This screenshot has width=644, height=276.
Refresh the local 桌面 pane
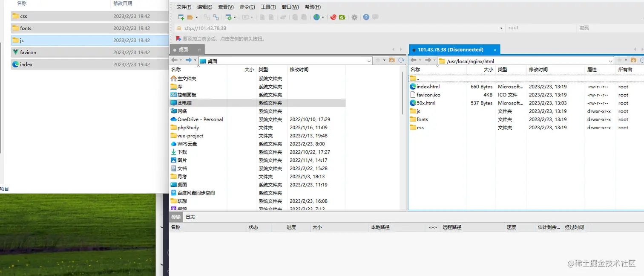click(x=401, y=61)
